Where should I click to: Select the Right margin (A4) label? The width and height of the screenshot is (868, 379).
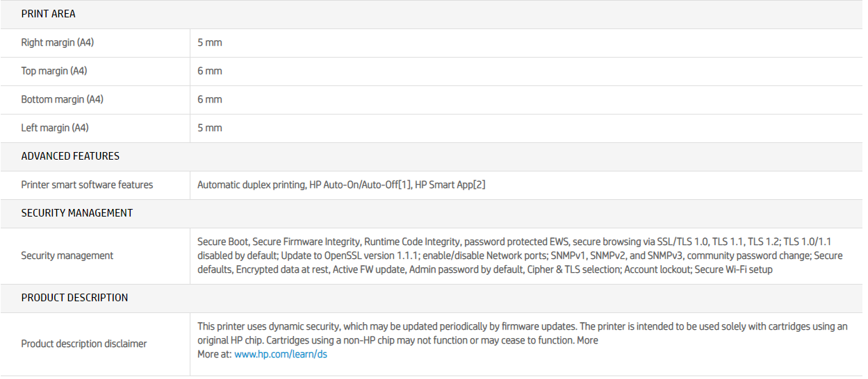point(58,42)
